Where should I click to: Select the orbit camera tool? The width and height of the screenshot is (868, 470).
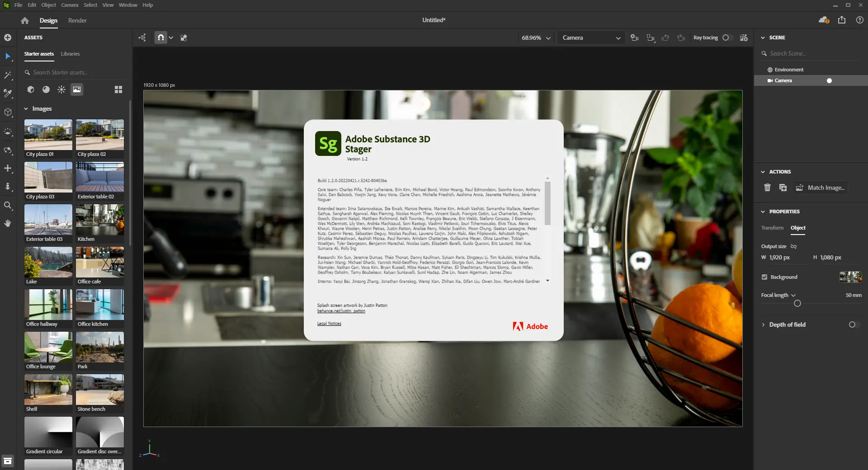click(8, 150)
